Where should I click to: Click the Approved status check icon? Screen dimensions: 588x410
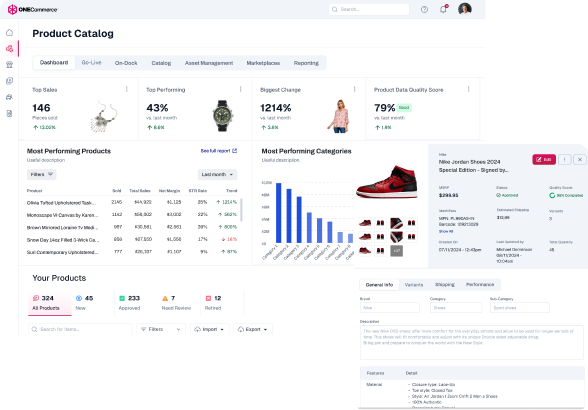coord(498,195)
